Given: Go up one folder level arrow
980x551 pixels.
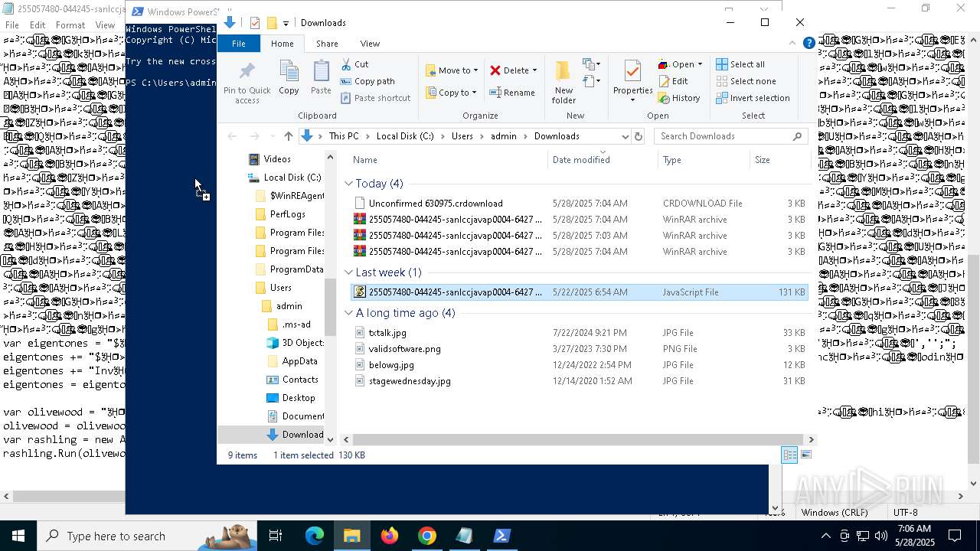Looking at the screenshot, I should [x=288, y=136].
